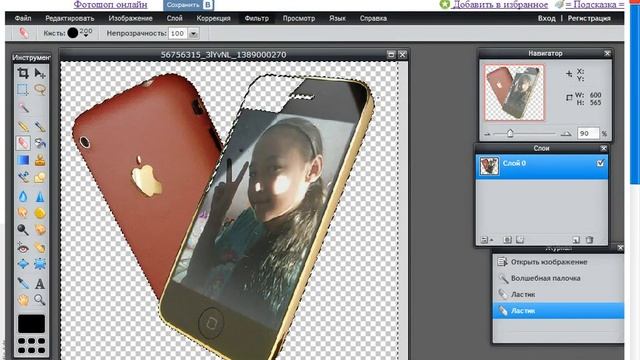Click the Вход login link
The width and height of the screenshot is (640, 360).
[547, 18]
